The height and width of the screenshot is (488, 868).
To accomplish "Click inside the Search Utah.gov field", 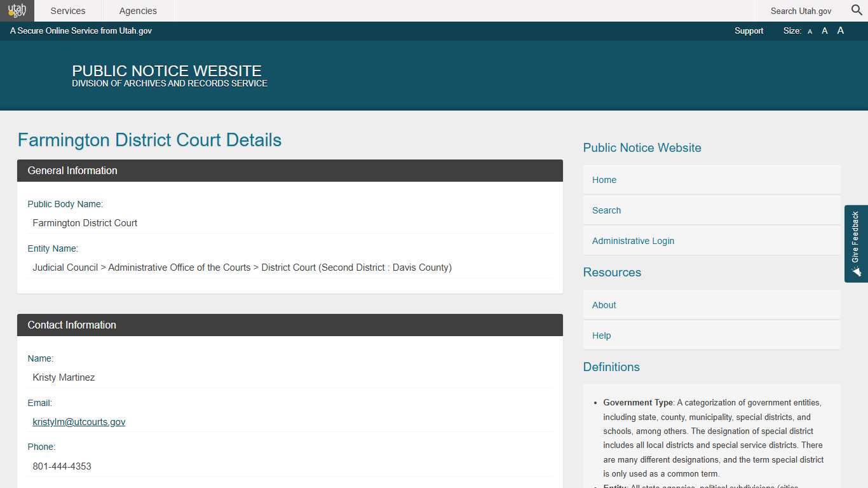I will pyautogui.click(x=800, y=11).
